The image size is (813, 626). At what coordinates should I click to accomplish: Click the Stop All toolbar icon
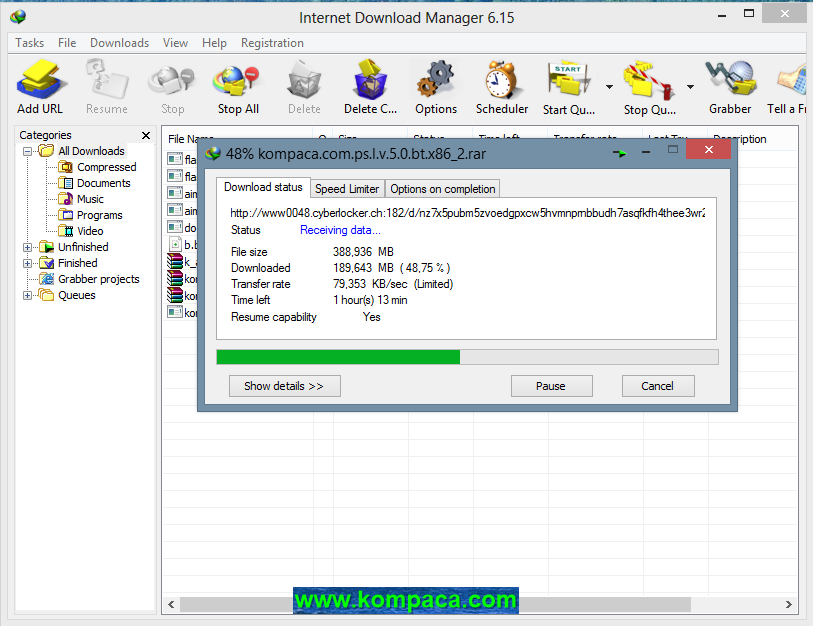coord(236,85)
